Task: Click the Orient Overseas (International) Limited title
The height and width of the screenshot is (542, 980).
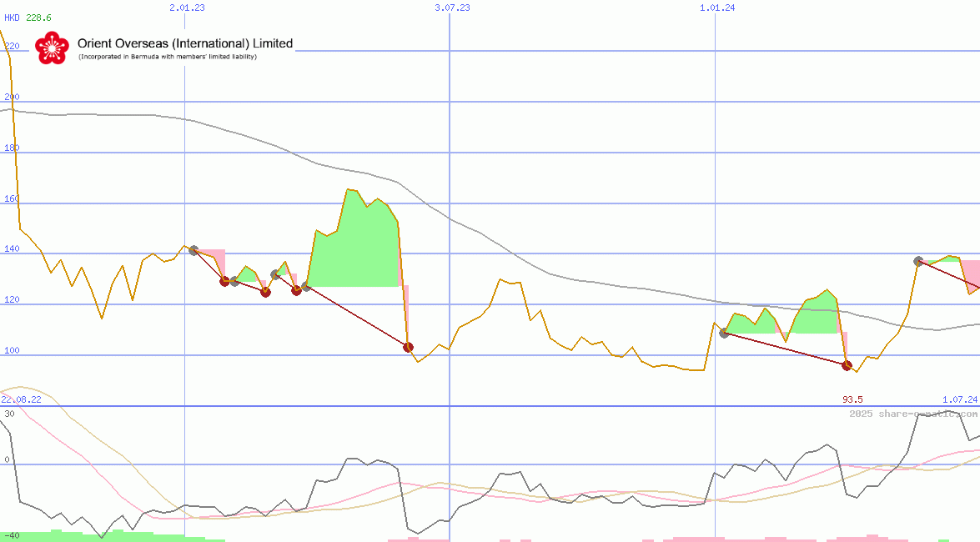Action: pos(185,43)
